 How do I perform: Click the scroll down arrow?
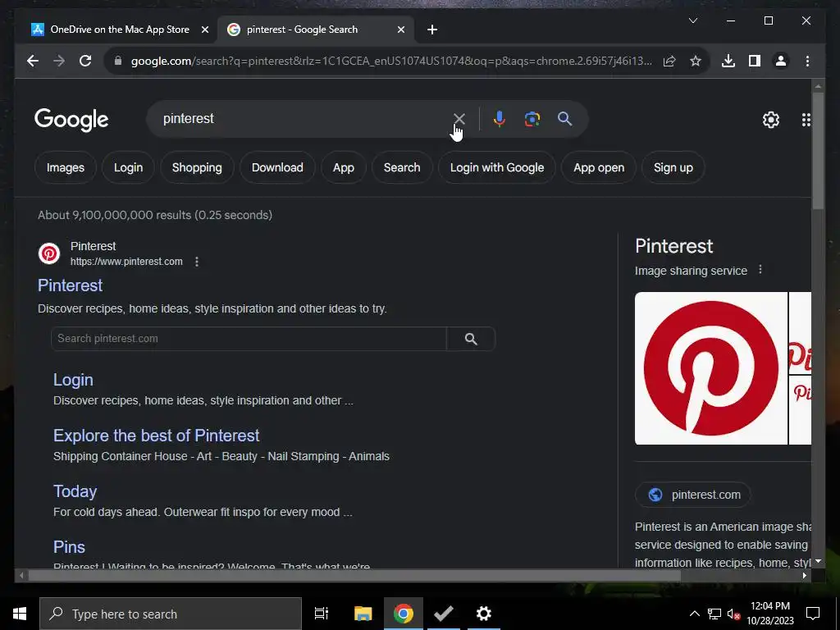pos(818,561)
